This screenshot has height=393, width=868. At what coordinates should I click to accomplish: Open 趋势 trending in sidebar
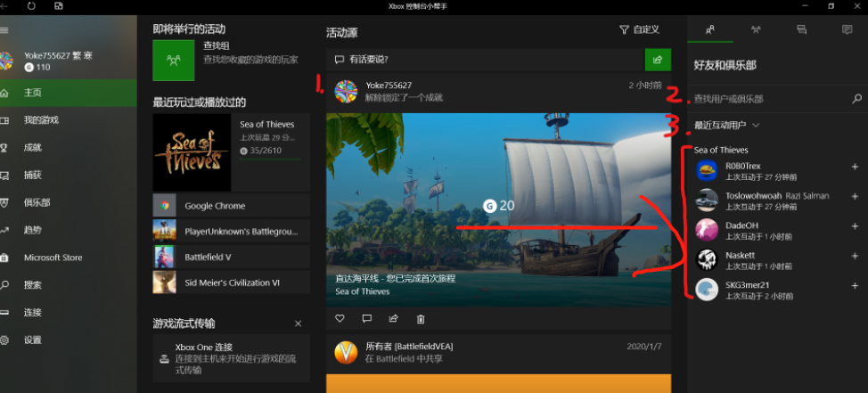coord(69,230)
